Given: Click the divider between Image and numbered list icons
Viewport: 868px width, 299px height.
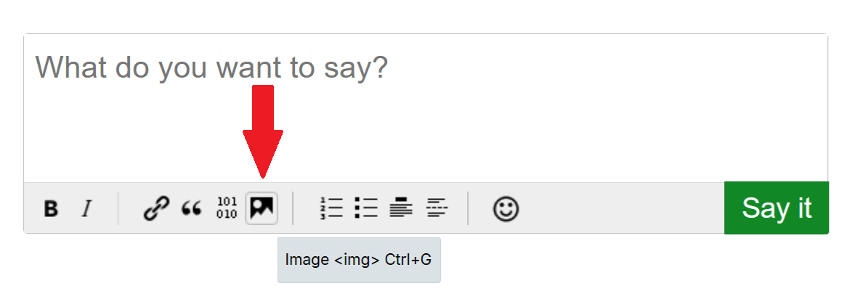Looking at the screenshot, I should [x=293, y=208].
